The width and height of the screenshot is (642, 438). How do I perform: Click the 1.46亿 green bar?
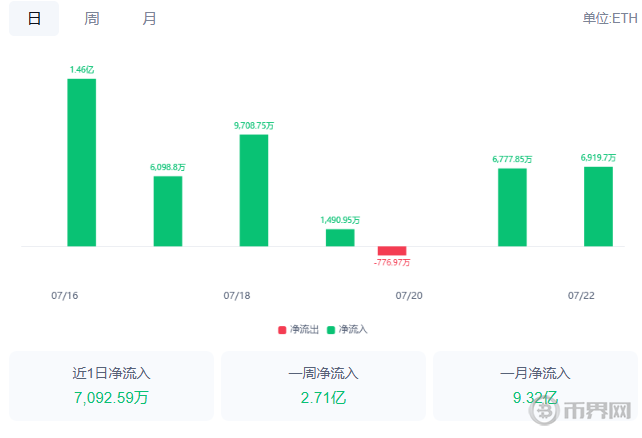pyautogui.click(x=81, y=163)
